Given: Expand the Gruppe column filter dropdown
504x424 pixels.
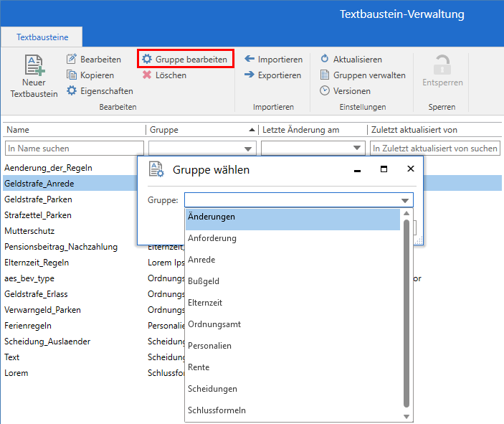Looking at the screenshot, I should coord(249,149).
